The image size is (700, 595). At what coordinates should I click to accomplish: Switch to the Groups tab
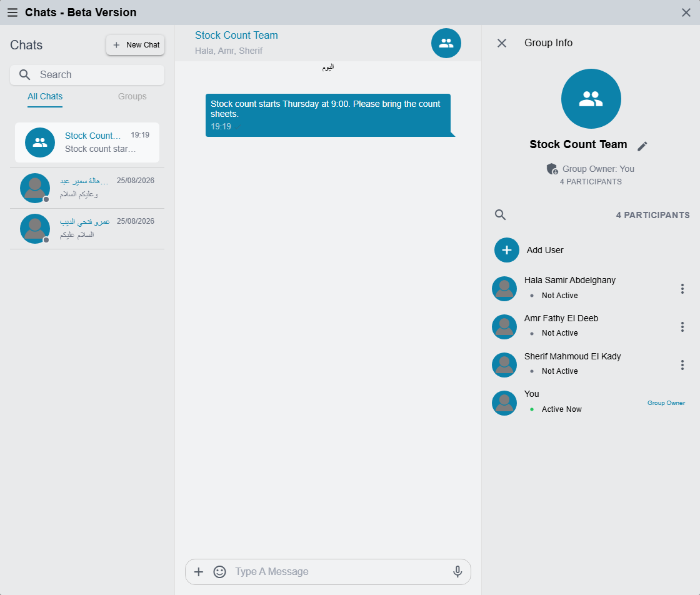click(132, 96)
